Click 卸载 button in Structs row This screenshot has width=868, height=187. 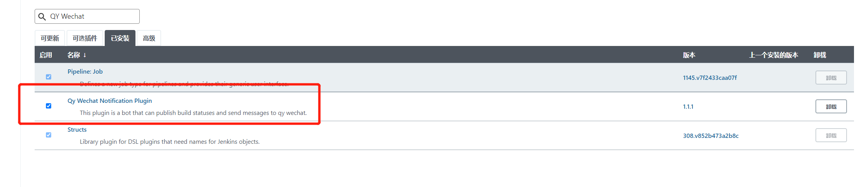point(831,136)
